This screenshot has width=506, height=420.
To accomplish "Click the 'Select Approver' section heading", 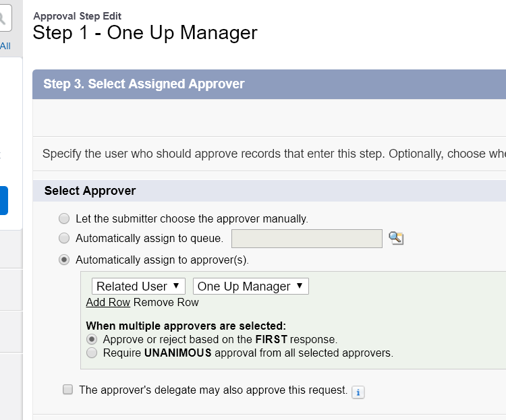I will pos(90,191).
